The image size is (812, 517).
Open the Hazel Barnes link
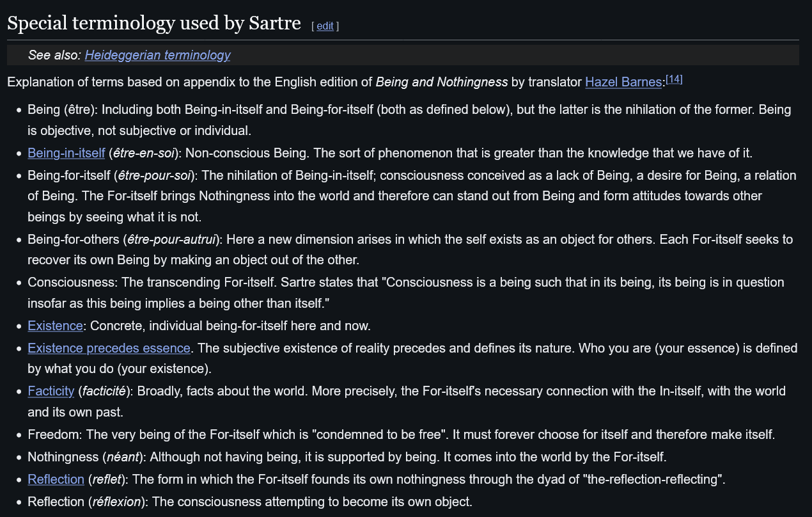623,82
